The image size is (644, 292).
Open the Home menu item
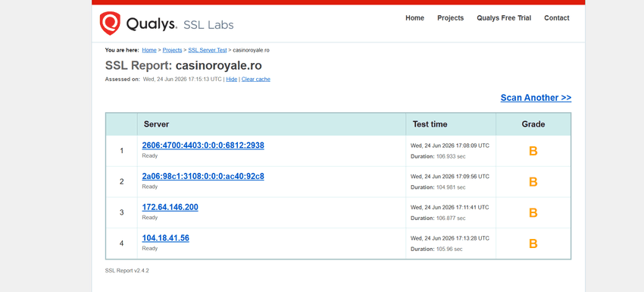point(415,18)
